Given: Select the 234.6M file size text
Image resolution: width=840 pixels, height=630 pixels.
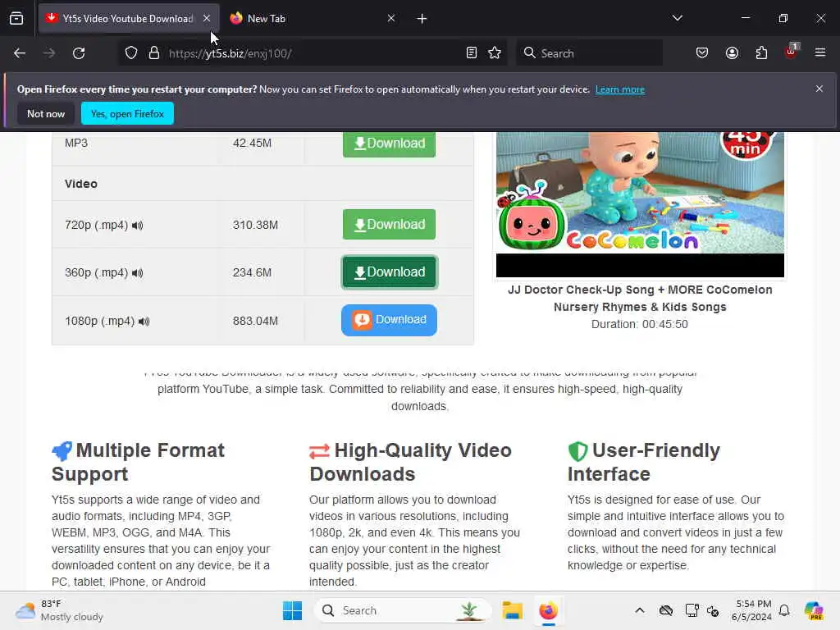Looking at the screenshot, I should [253, 272].
